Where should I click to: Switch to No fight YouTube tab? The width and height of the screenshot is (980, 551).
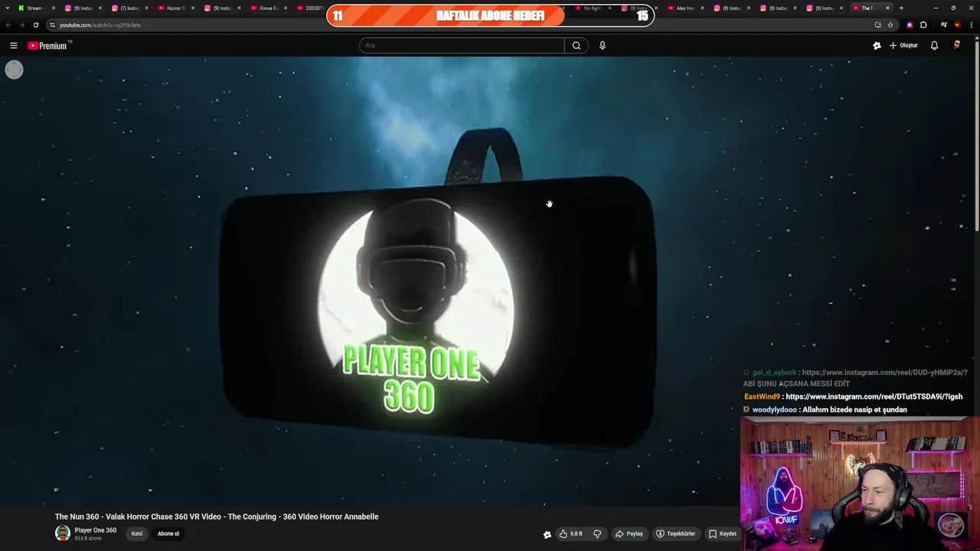[593, 8]
